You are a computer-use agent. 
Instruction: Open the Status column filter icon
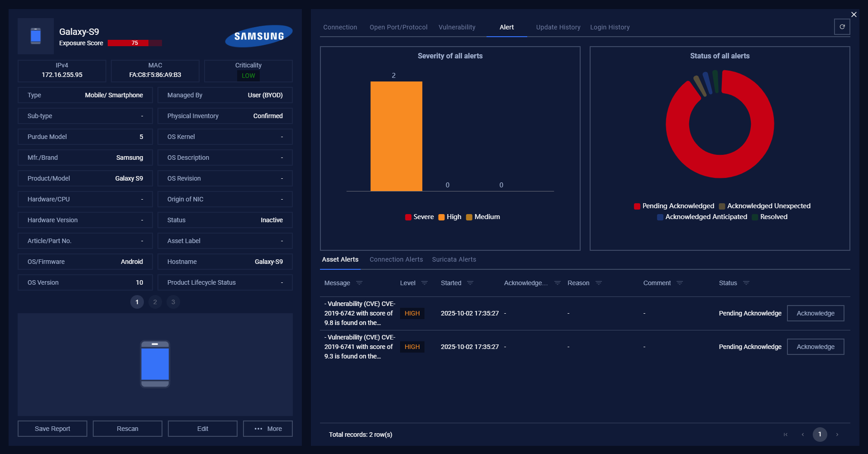click(x=746, y=283)
